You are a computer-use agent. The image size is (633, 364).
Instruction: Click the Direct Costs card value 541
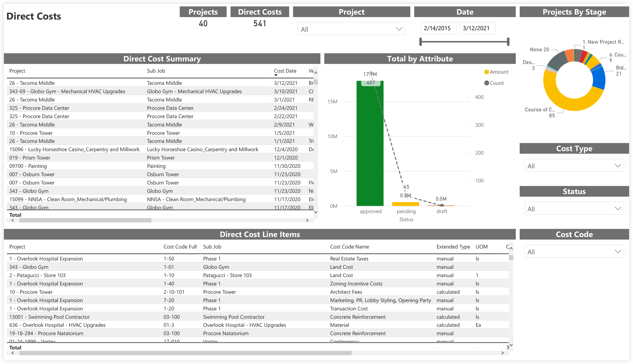pyautogui.click(x=260, y=24)
